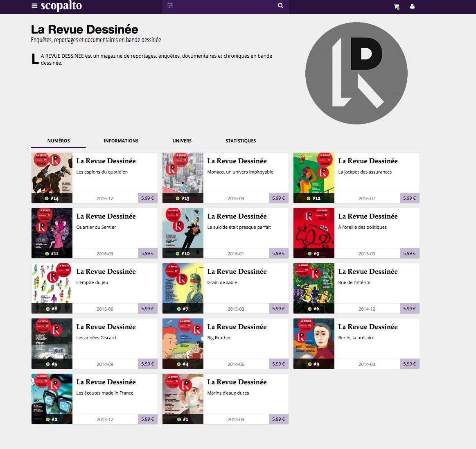Select the issue #7 cover image
Viewport: 476px width, 449px height.
(183, 288)
